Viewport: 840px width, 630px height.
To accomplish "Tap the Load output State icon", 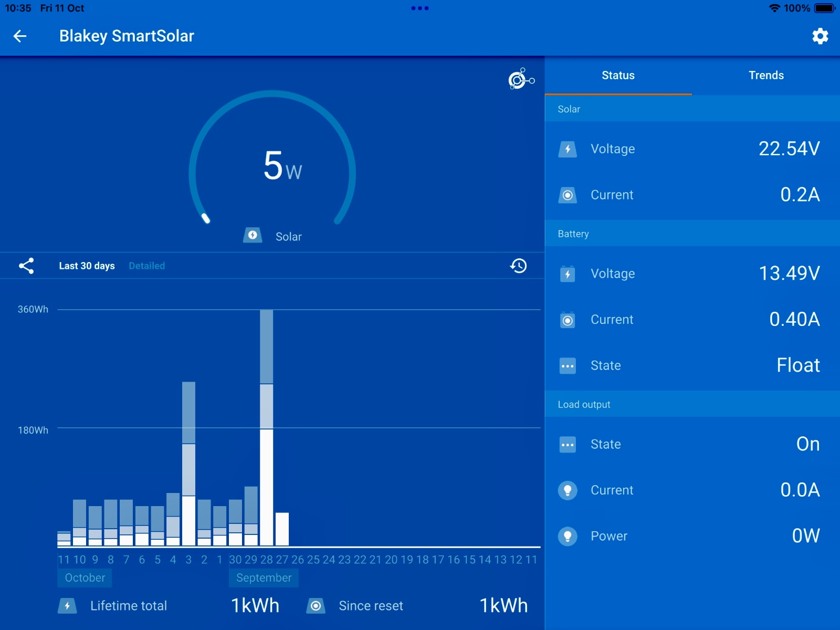I will coord(568,445).
